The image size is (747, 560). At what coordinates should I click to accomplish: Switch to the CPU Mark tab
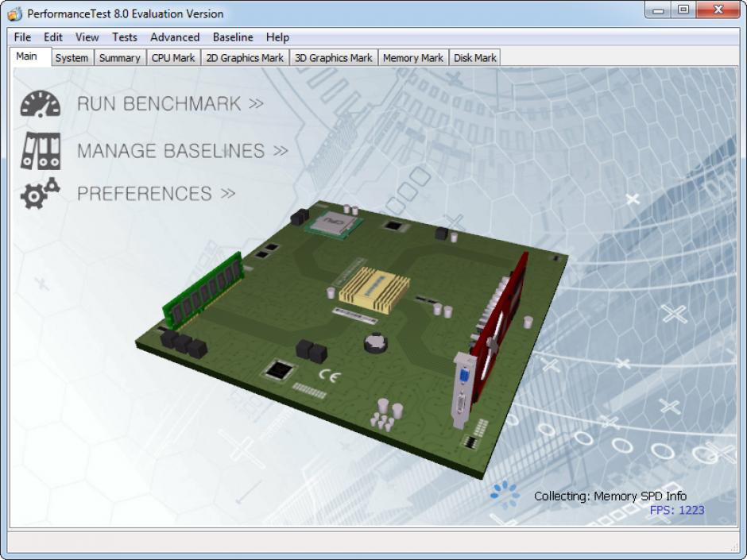tap(173, 58)
